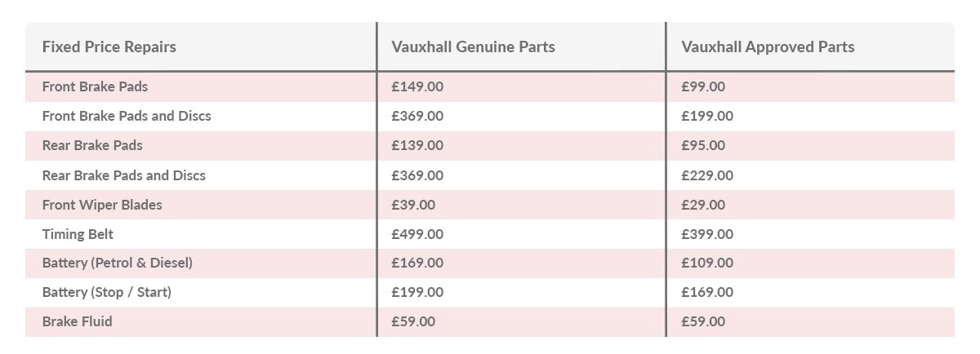Select Battery (Stop / Start) label

click(x=107, y=292)
